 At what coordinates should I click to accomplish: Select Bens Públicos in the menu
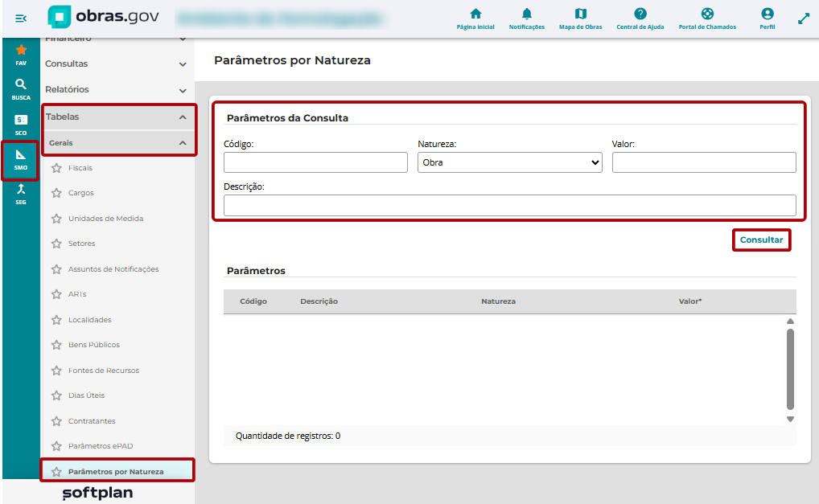94,345
